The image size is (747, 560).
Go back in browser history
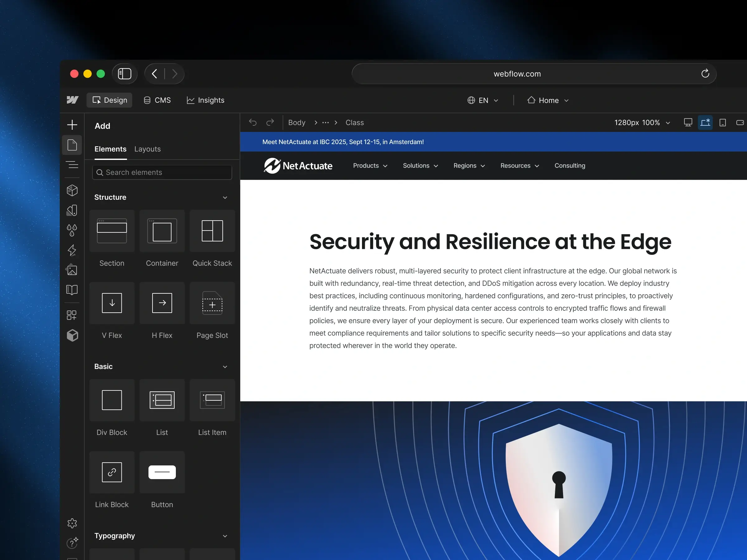[x=154, y=74]
